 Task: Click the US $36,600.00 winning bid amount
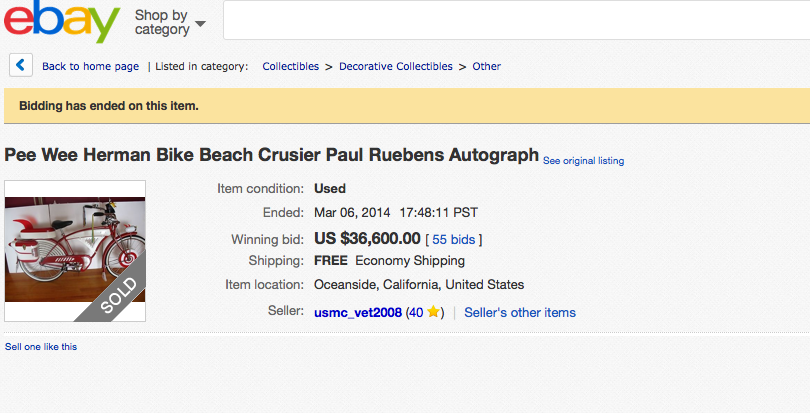(x=367, y=238)
